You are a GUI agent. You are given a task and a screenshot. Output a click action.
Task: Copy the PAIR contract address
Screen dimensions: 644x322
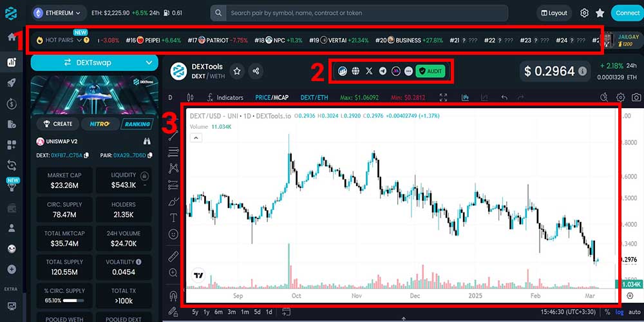[150, 155]
